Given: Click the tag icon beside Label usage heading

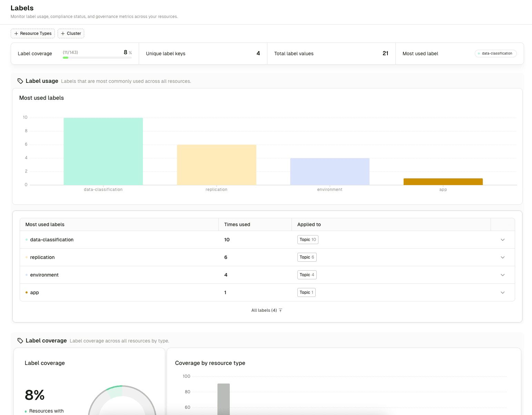Looking at the screenshot, I should (x=20, y=81).
